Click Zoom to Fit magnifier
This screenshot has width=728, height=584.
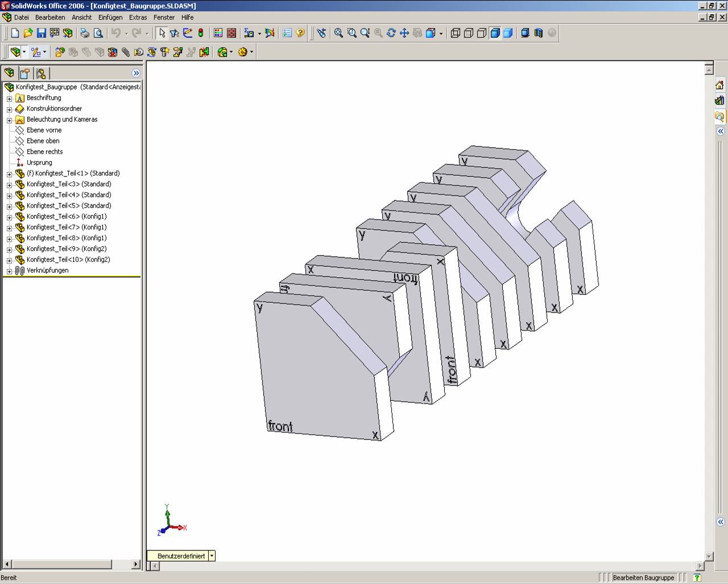(338, 33)
